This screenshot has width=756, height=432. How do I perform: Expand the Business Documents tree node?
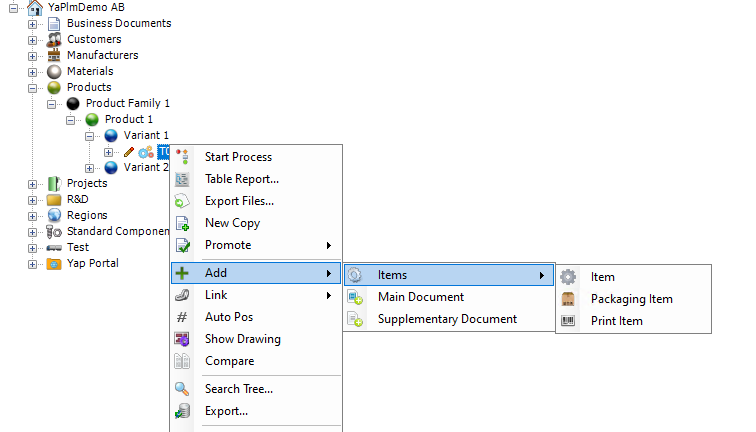(x=32, y=24)
